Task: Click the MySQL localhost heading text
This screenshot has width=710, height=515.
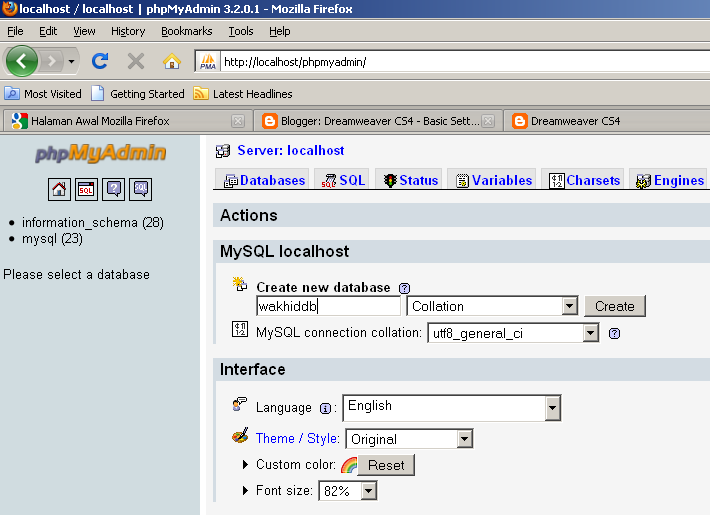Action: (284, 251)
